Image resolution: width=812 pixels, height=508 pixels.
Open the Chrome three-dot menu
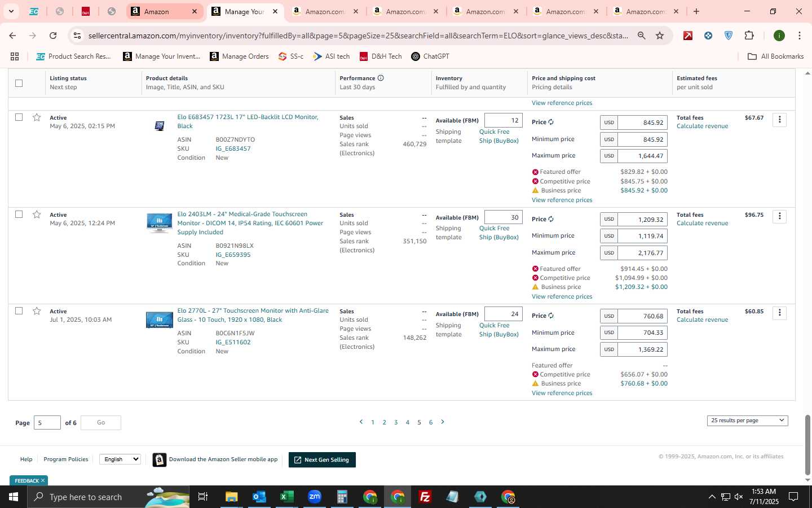[x=800, y=36]
